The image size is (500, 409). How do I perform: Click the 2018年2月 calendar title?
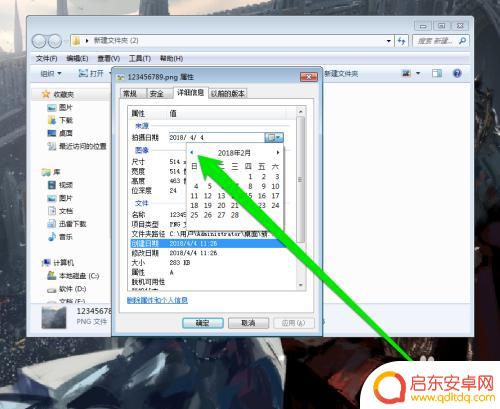point(234,153)
